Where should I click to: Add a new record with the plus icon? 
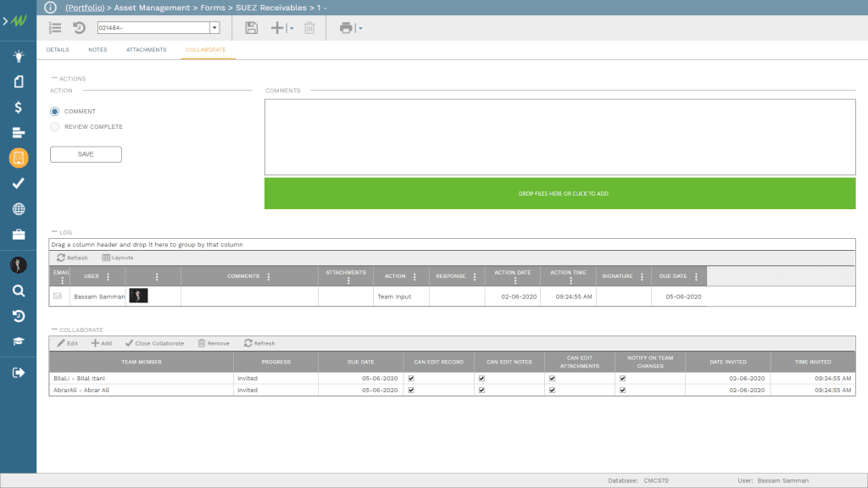click(277, 27)
